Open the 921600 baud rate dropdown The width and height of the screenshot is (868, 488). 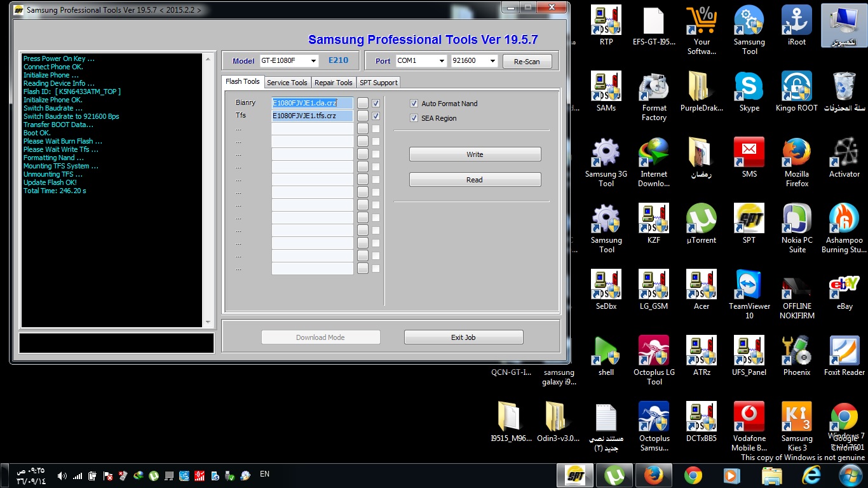tap(492, 61)
